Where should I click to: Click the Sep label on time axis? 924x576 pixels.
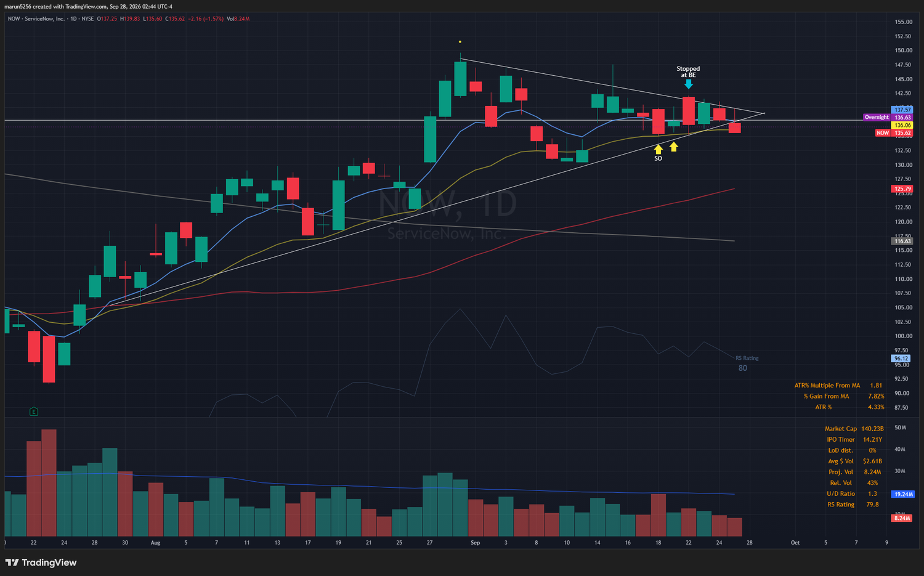point(475,543)
